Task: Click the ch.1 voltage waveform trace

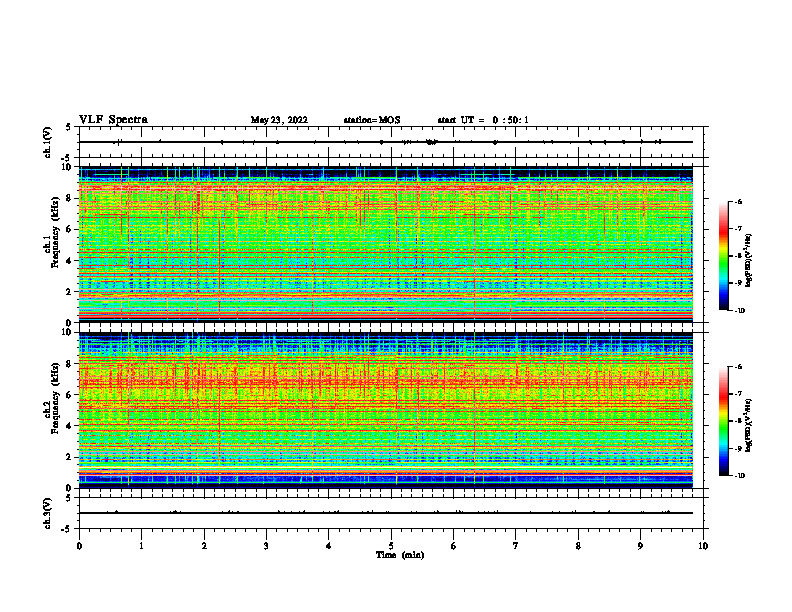Action: [x=386, y=142]
